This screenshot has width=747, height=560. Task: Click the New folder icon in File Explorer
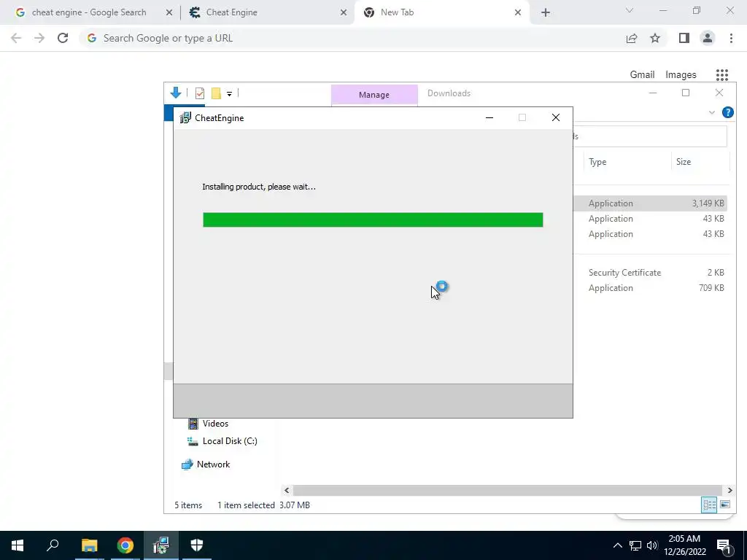[216, 93]
